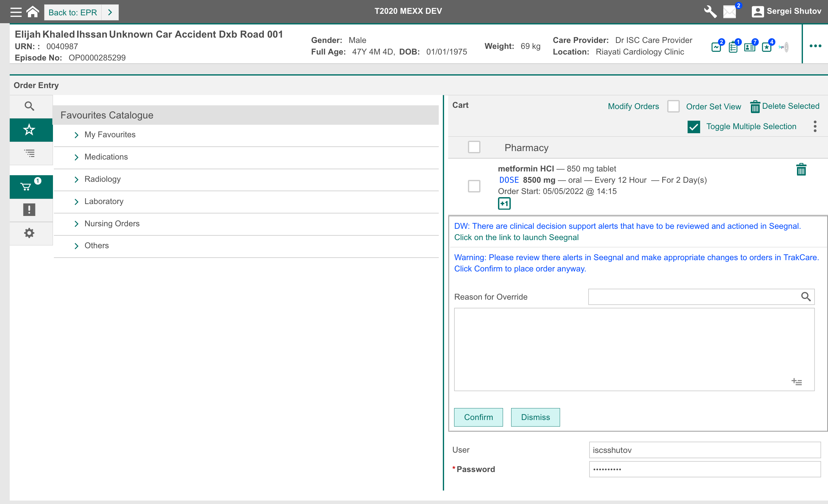Open Order Entry settings gear
Screen dimensions: 828x504
pos(29,233)
